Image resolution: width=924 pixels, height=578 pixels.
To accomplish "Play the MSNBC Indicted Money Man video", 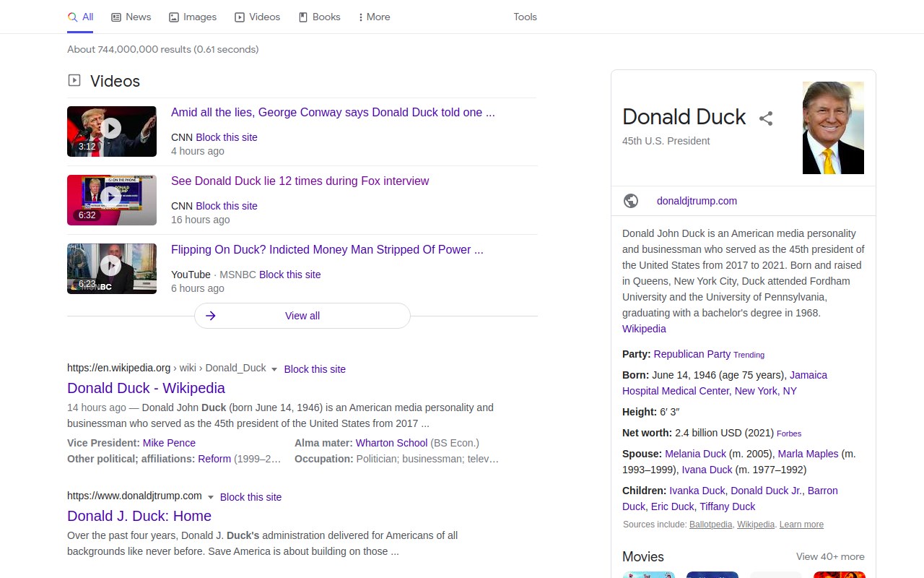I will [111, 268].
